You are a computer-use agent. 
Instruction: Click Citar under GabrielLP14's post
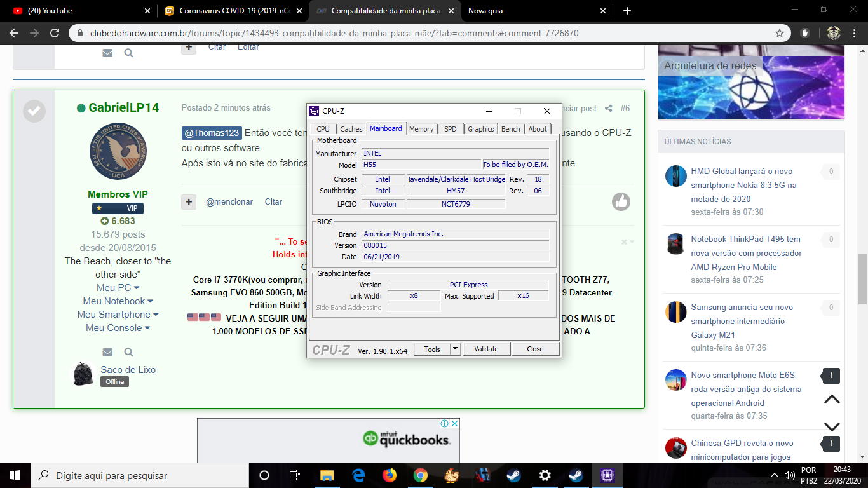pos(273,201)
